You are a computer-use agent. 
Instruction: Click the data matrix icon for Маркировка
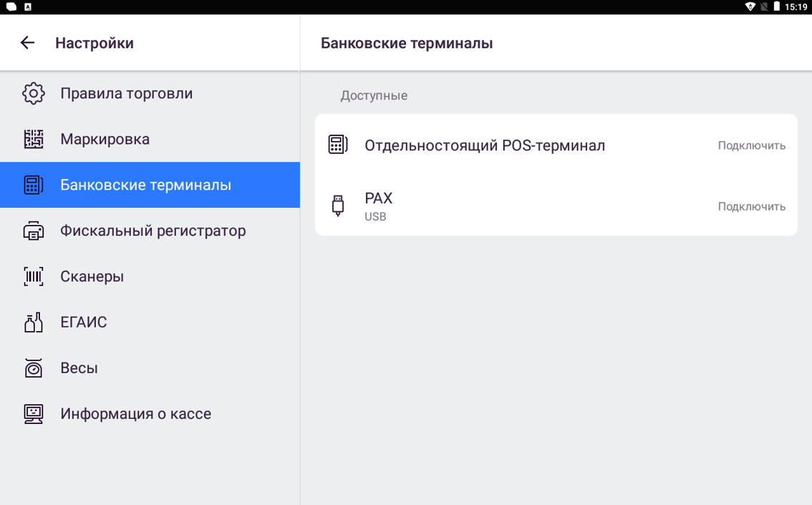pyautogui.click(x=34, y=139)
